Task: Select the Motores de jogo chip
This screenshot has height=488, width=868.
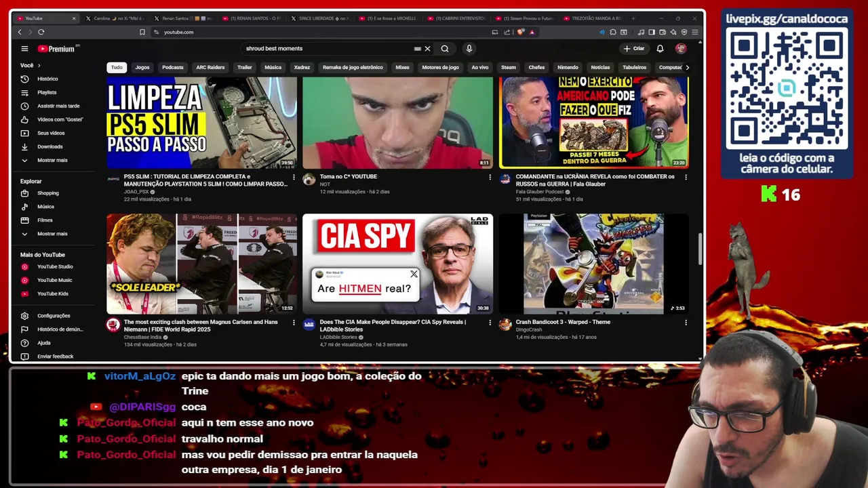Action: pos(440,68)
